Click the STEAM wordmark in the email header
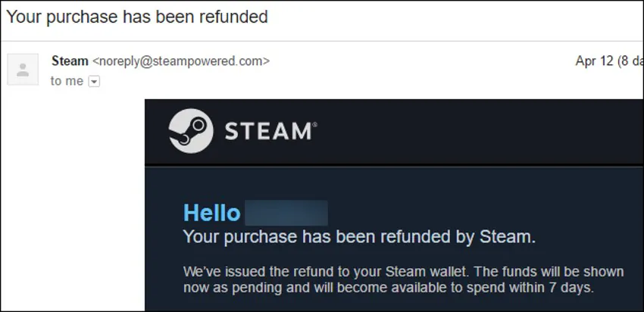The height and width of the screenshot is (312, 644). tap(268, 131)
